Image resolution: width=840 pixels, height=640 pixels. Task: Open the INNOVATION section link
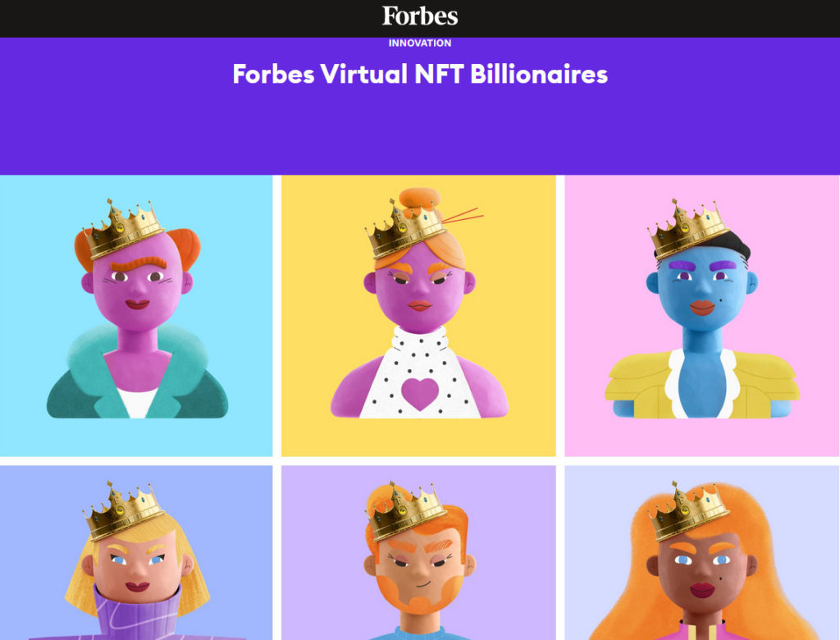[x=420, y=43]
